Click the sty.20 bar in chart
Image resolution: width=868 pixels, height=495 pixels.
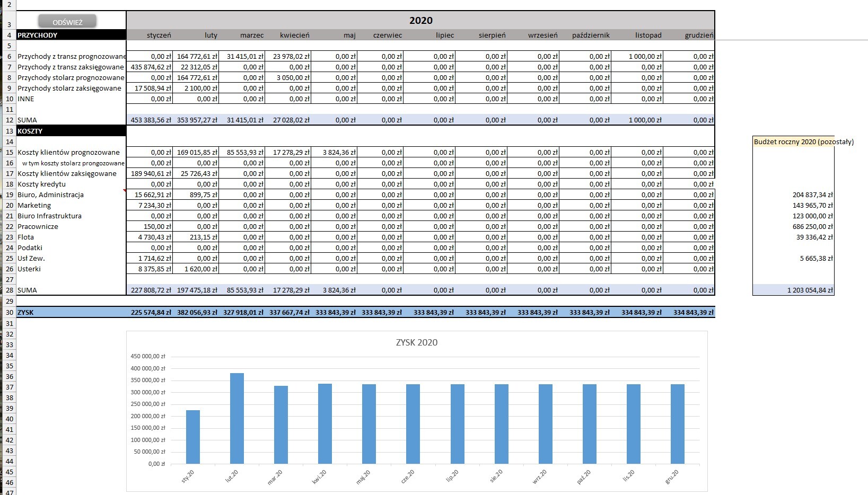pyautogui.click(x=193, y=437)
